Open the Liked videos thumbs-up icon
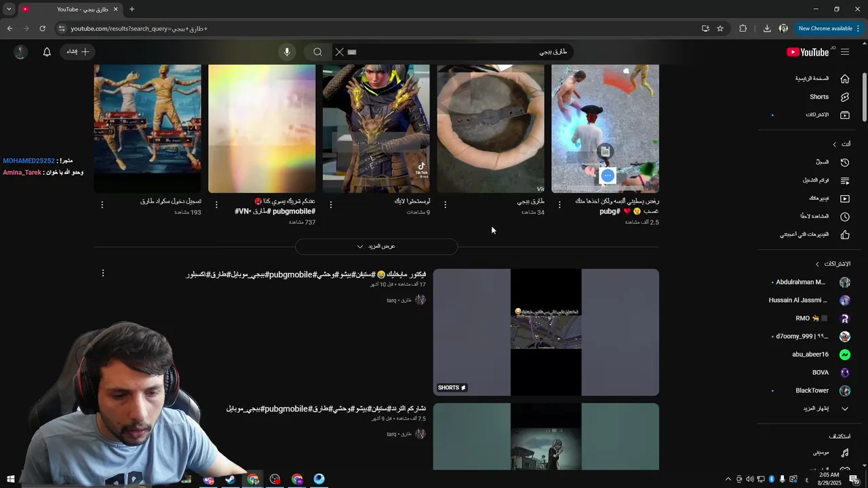Viewport: 868px width, 488px height. pyautogui.click(x=845, y=235)
